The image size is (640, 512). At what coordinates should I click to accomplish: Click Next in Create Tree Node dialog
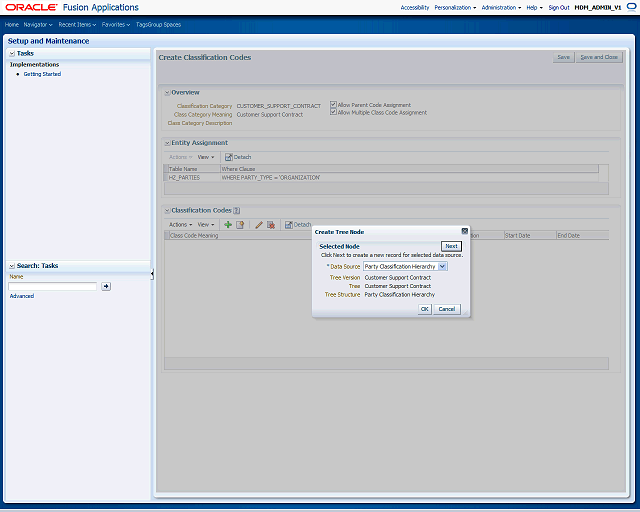click(x=451, y=246)
